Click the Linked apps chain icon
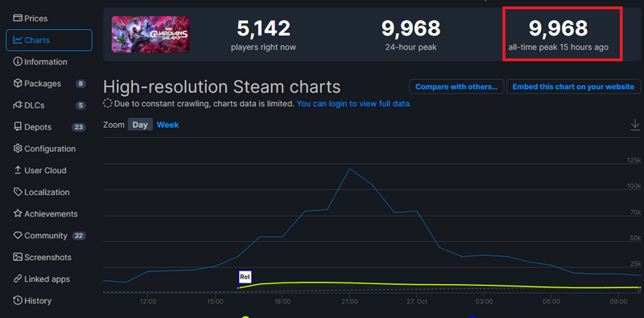The image size is (644, 318). tap(18, 279)
